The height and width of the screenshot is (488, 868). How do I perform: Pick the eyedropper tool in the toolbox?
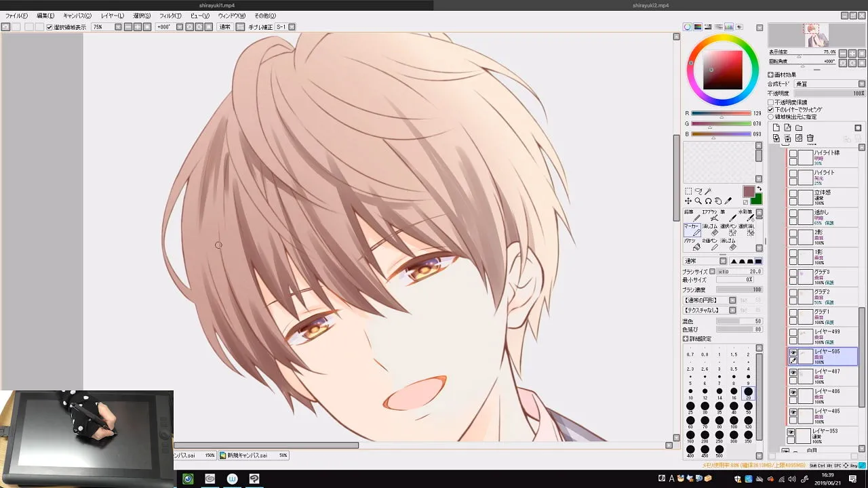click(x=728, y=201)
